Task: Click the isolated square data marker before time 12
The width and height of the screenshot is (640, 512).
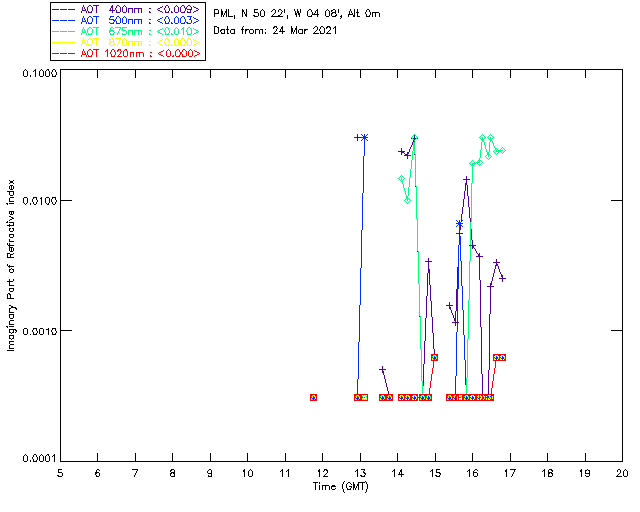Action: [313, 397]
